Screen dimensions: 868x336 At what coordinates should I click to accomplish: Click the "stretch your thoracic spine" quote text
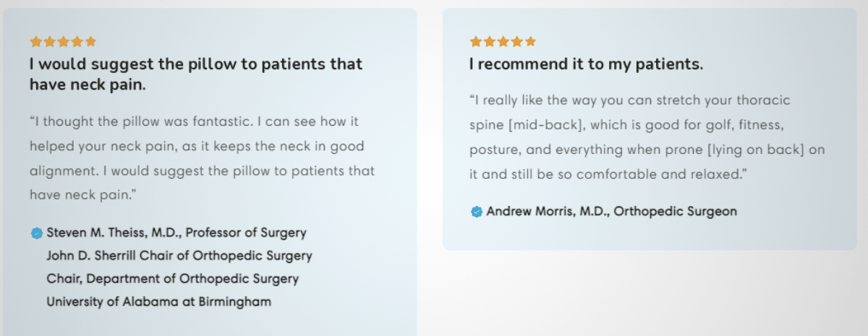point(629,100)
